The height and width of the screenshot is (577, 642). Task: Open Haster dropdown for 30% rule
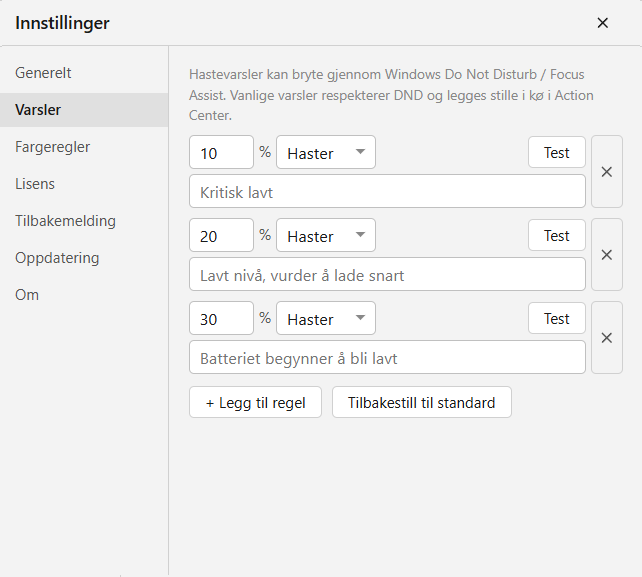pyautogui.click(x=326, y=318)
